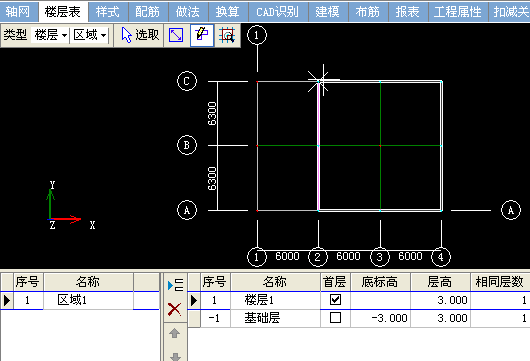Switch to the 建模 tab
530x361 pixels.
[x=328, y=12]
